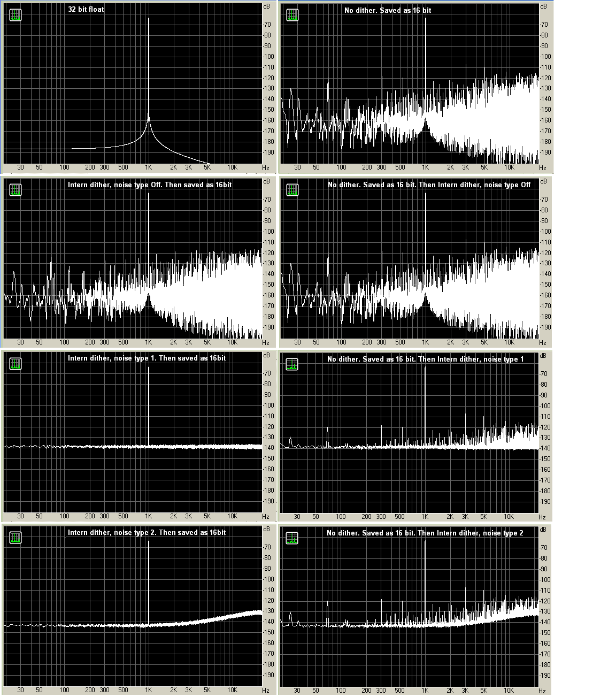This screenshot has width=616, height=697.
Task: Click the graph icon in the 'Then Intern dither, noise type 1' panel
Action: pyautogui.click(x=292, y=365)
